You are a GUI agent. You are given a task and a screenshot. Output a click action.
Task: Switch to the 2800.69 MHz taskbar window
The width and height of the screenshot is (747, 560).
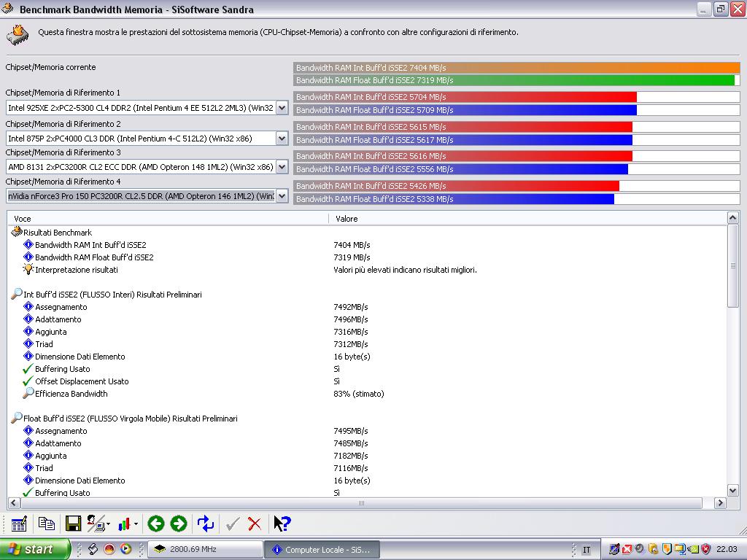pyautogui.click(x=205, y=549)
